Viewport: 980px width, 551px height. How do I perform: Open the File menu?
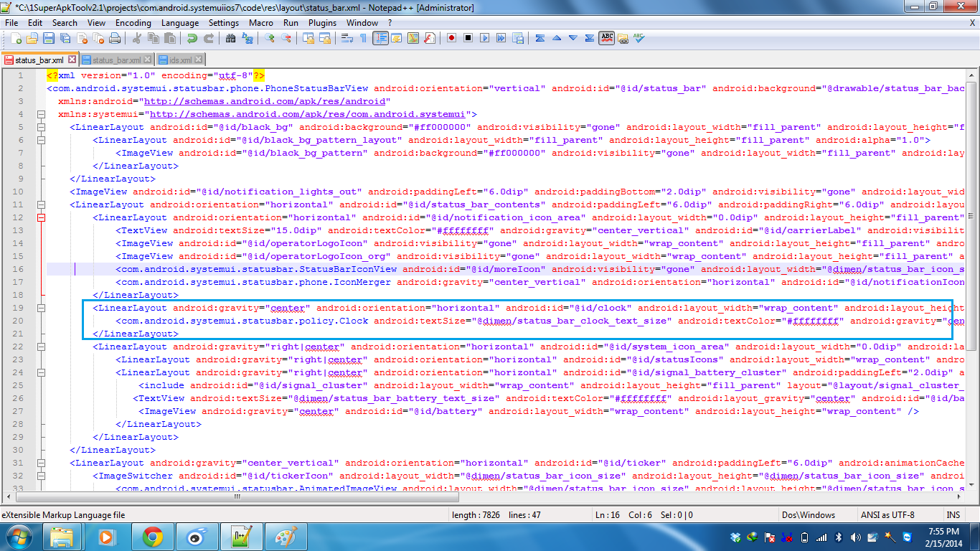pos(11,22)
